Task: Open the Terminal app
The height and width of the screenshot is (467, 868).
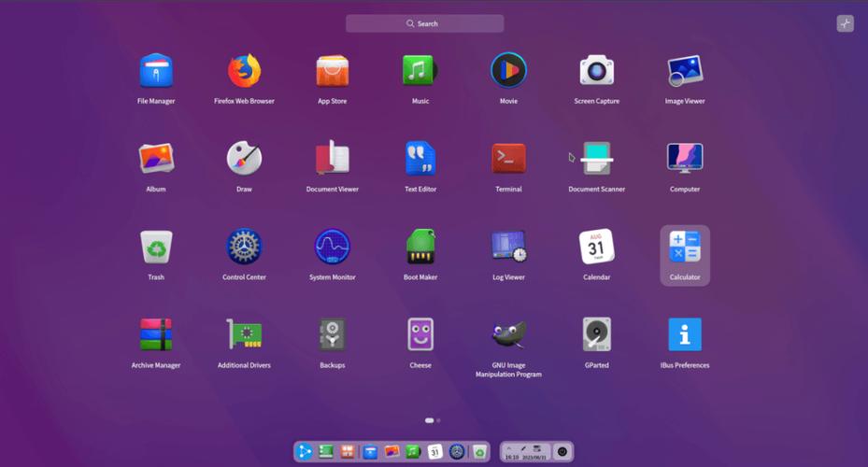Action: click(x=508, y=158)
